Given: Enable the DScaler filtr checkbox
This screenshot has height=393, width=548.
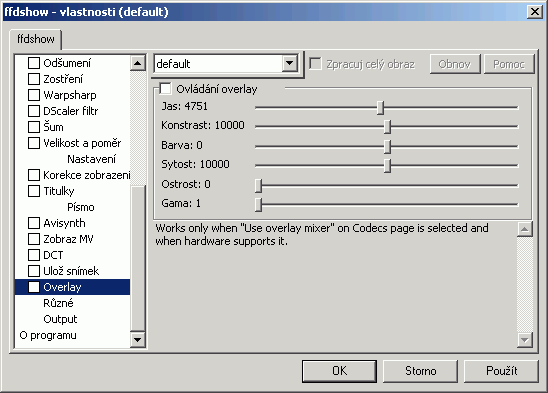Looking at the screenshot, I should 34,111.
